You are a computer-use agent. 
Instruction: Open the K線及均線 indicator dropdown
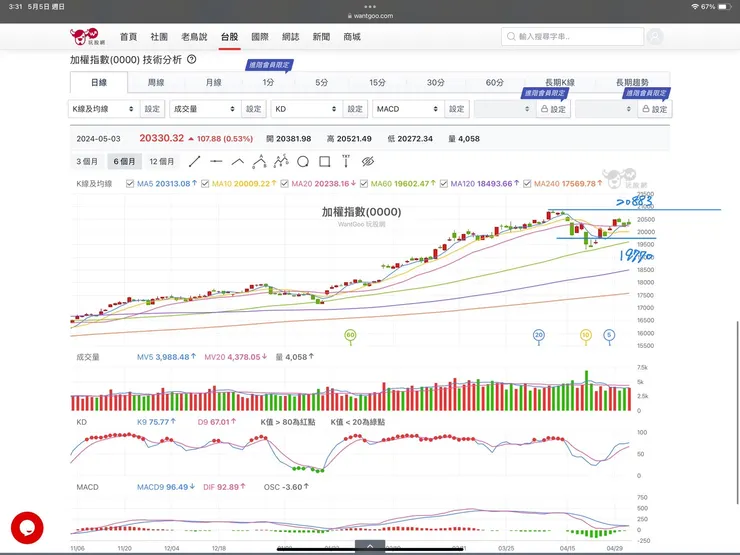pyautogui.click(x=103, y=109)
